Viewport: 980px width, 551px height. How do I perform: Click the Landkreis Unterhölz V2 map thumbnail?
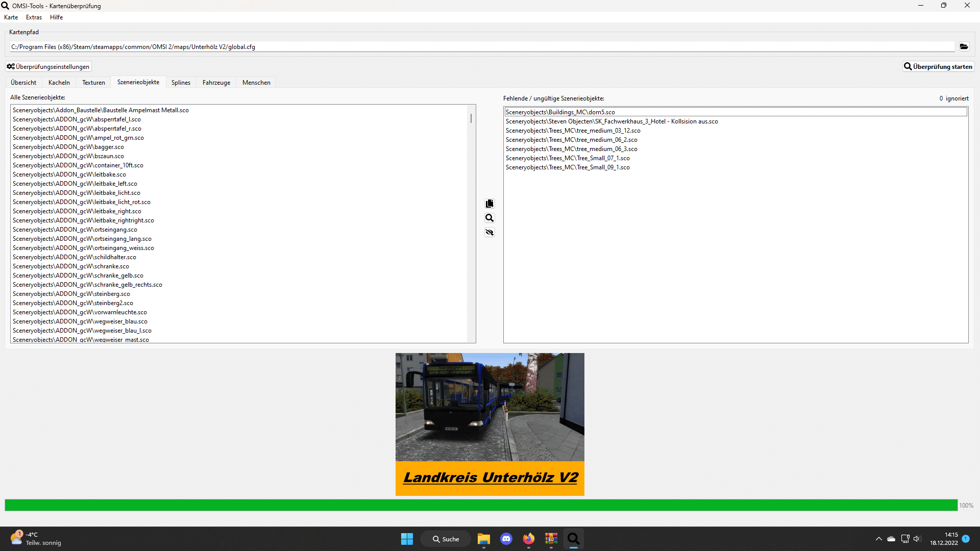(489, 423)
